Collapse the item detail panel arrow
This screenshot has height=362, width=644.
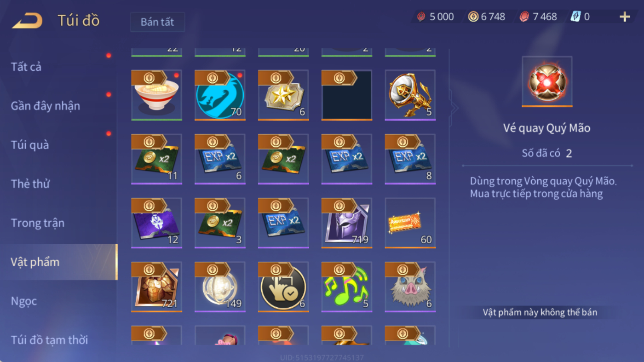point(454,108)
